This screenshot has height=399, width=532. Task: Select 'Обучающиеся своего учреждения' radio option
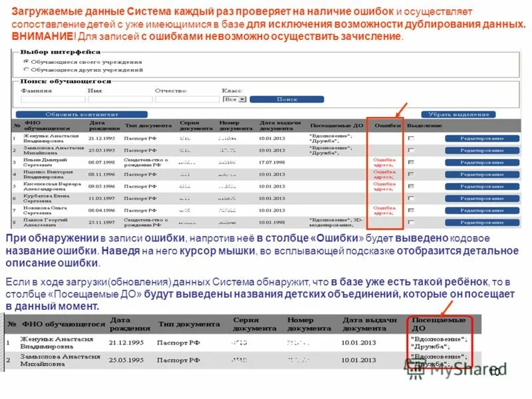click(26, 61)
